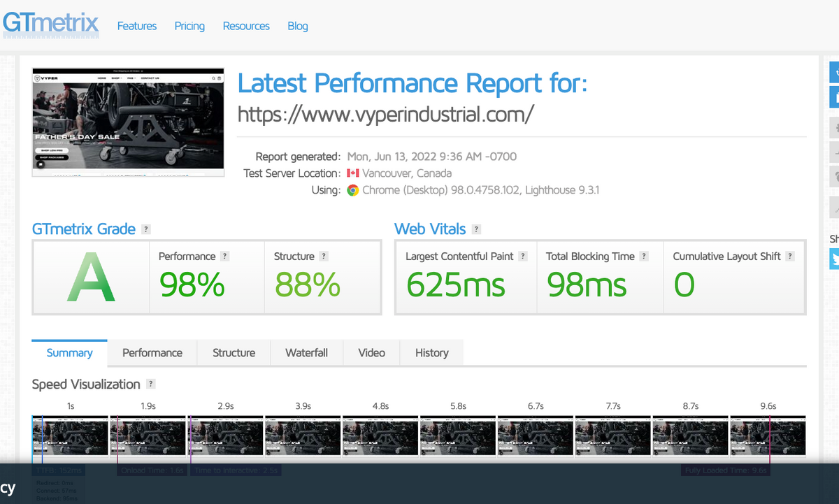Share the report via Twitter icon

pyautogui.click(x=834, y=259)
